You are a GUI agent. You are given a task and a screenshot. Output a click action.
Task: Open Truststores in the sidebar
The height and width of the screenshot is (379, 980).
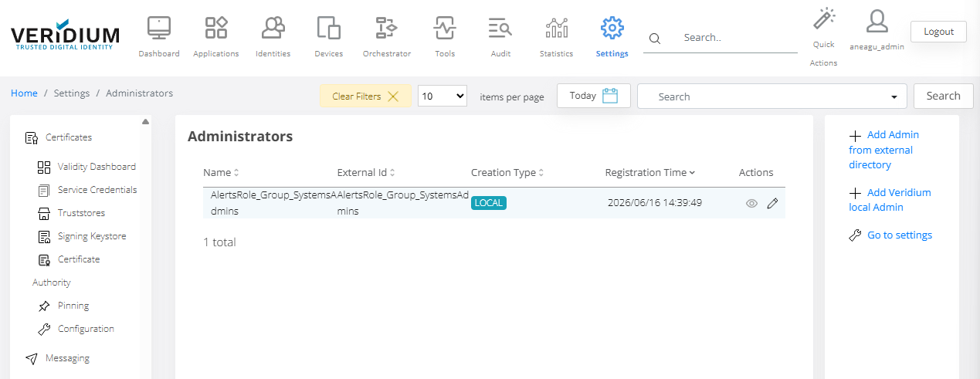pyautogui.click(x=81, y=213)
